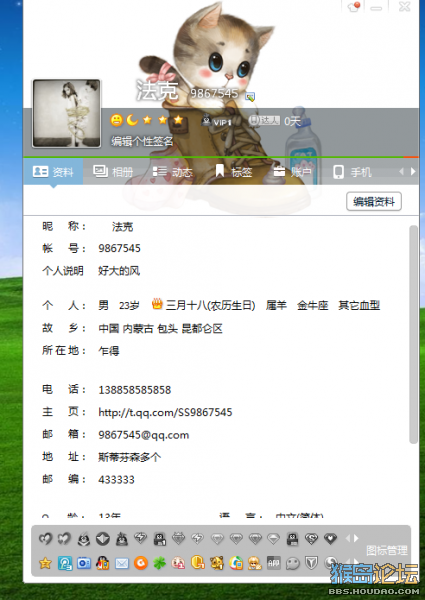Open the QQ Mail envelope icon
The image size is (425, 600).
[x=122, y=563]
